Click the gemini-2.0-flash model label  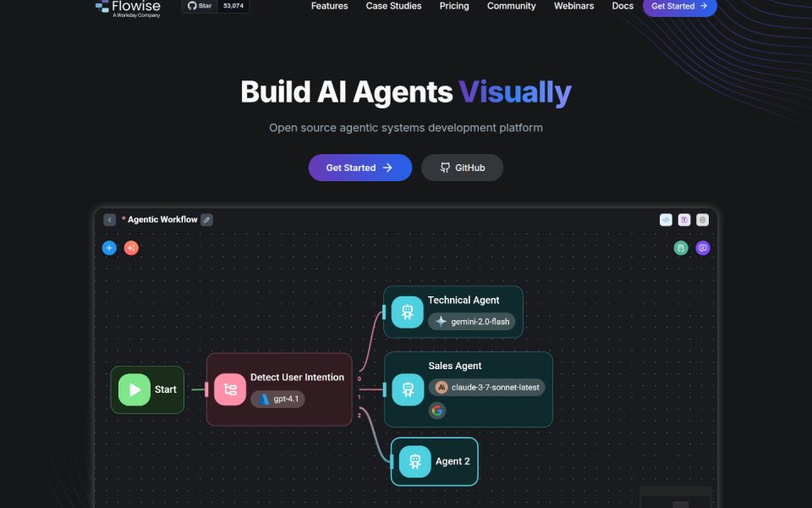[x=480, y=322]
